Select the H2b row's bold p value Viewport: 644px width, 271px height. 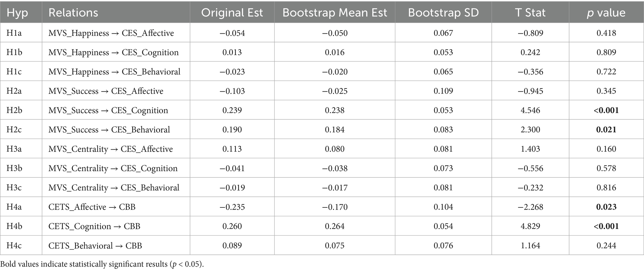pos(606,110)
